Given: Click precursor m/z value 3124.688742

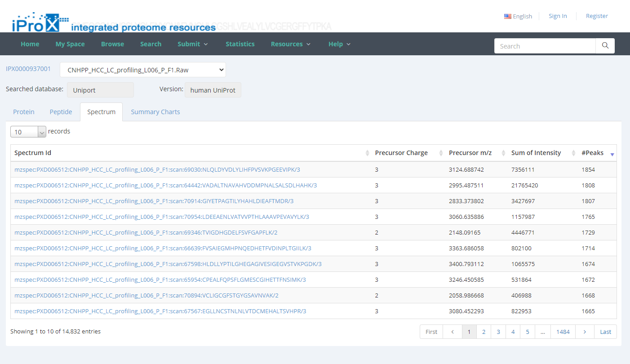Looking at the screenshot, I should click(x=466, y=170).
